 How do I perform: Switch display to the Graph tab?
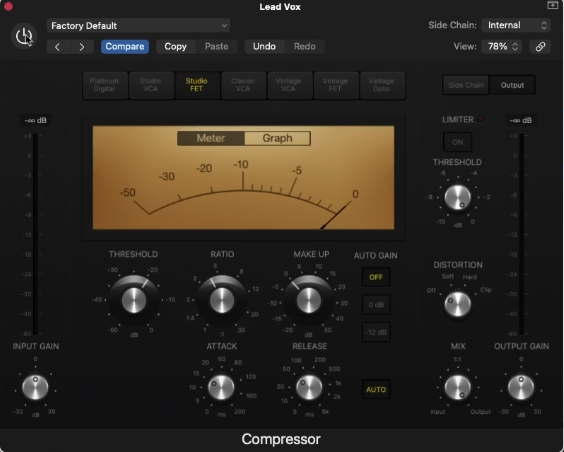click(x=277, y=138)
